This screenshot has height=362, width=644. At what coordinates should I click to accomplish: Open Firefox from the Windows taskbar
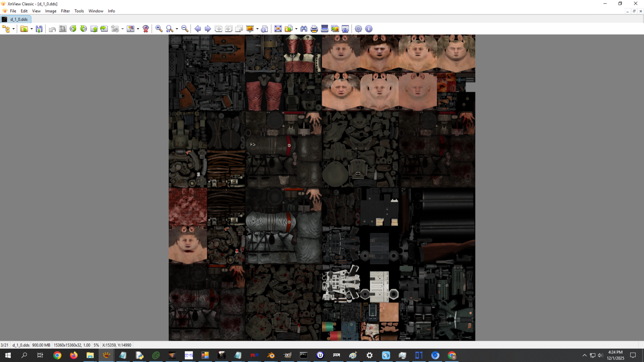pyautogui.click(x=74, y=356)
